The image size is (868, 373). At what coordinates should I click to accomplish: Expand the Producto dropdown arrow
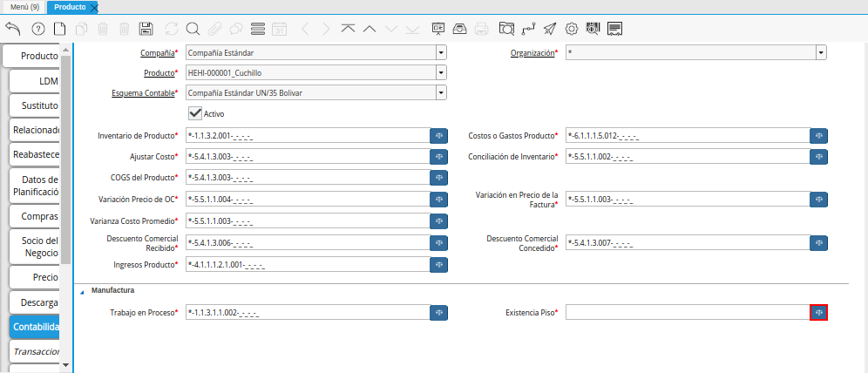point(441,72)
